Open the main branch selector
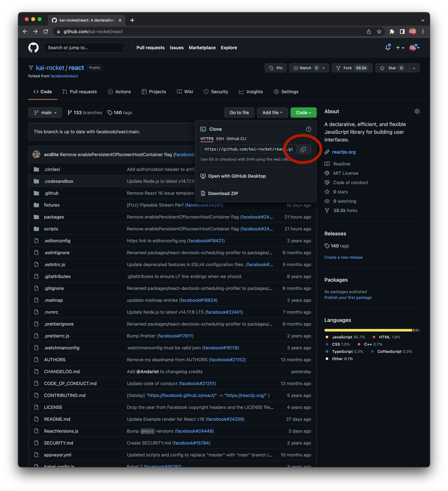The width and height of the screenshot is (448, 491). 45,113
